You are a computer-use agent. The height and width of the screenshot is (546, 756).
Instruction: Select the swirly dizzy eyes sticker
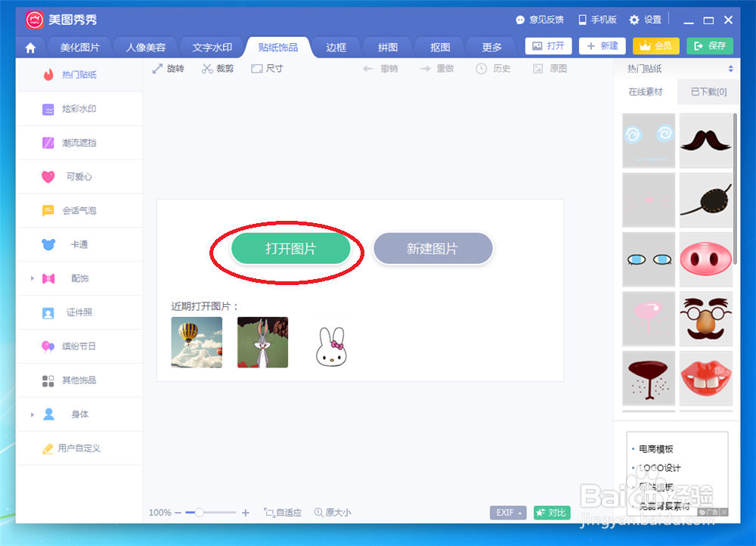click(x=649, y=141)
